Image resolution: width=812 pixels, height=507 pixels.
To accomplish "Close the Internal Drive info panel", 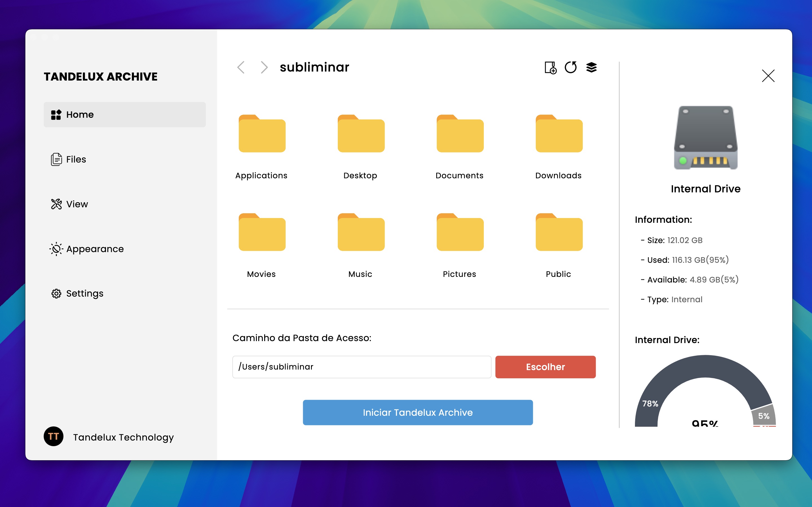I will (x=768, y=76).
